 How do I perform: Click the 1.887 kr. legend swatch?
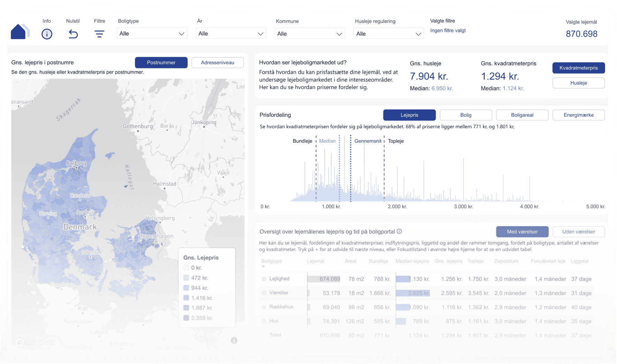coord(186,308)
